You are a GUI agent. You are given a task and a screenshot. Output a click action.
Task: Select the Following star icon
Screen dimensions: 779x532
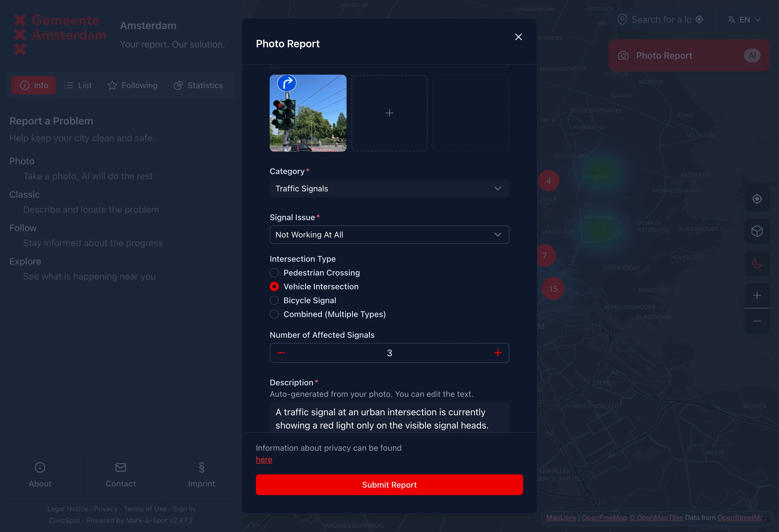(x=112, y=85)
